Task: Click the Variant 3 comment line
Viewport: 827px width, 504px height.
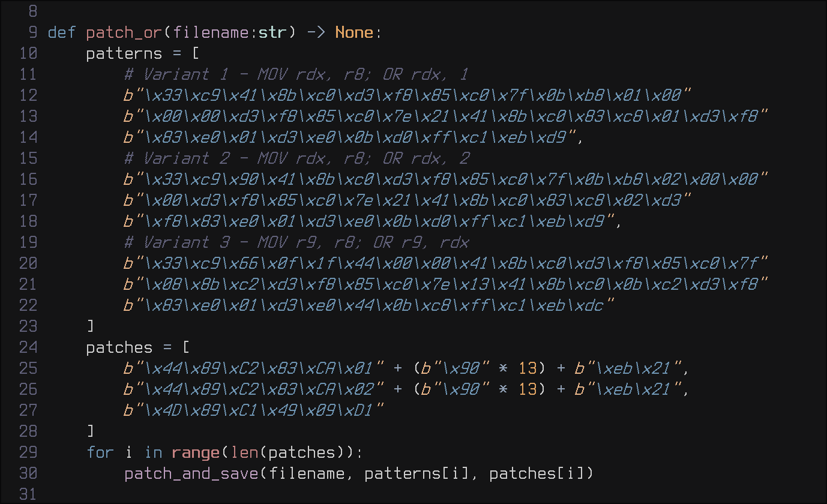Action: pyautogui.click(x=296, y=242)
